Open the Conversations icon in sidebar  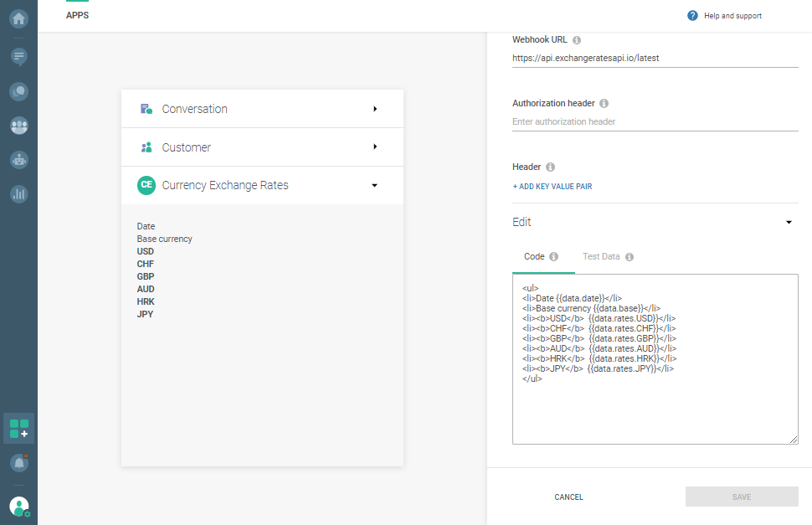tap(18, 57)
